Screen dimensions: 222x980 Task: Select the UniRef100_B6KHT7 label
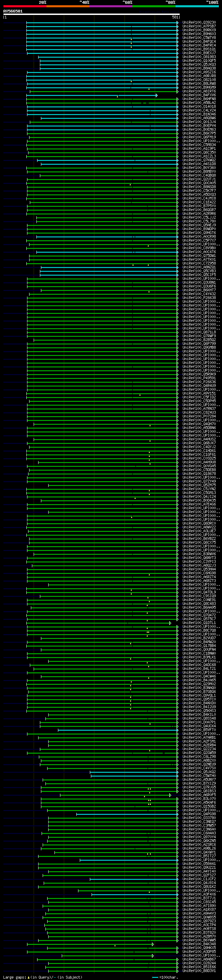click(199, 290)
